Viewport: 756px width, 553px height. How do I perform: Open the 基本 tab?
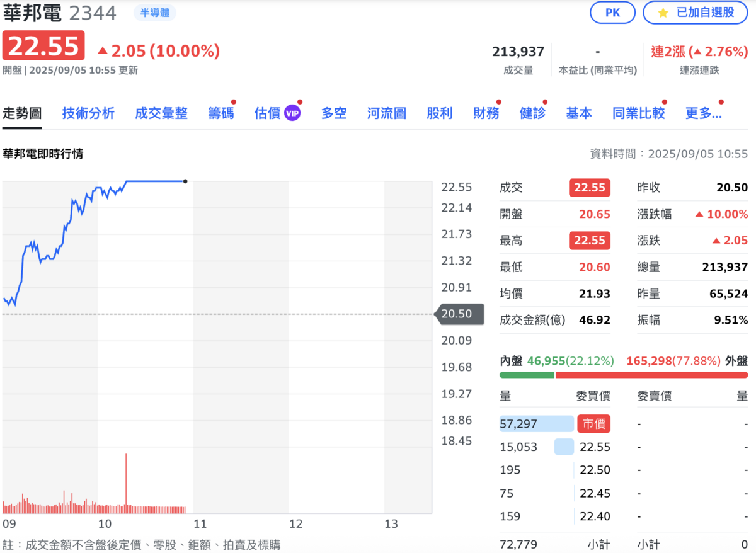[x=579, y=113]
